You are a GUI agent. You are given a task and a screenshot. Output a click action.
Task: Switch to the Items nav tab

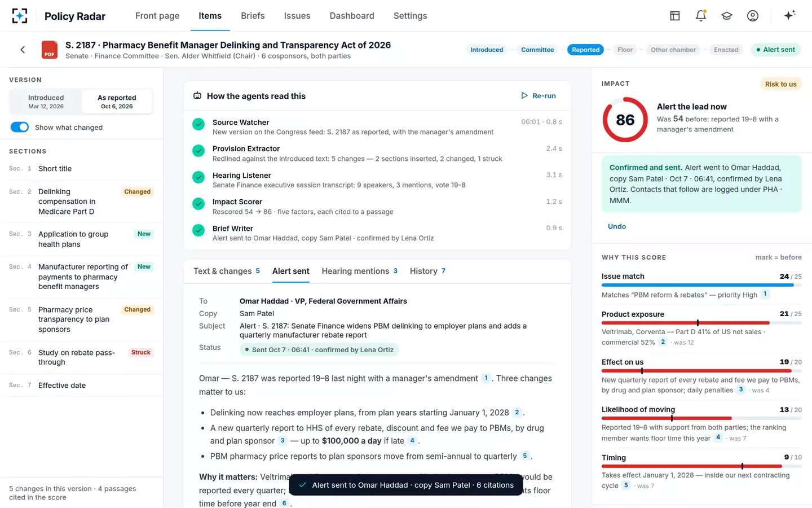pos(210,16)
